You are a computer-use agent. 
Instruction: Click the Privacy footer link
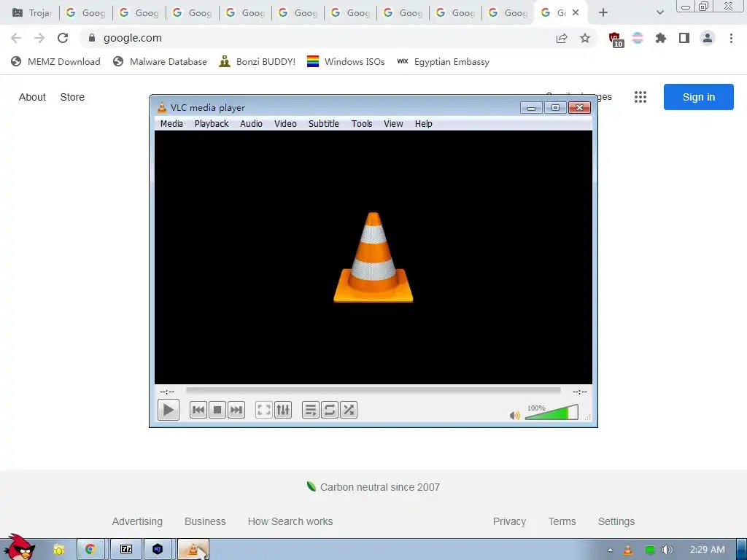(x=509, y=521)
